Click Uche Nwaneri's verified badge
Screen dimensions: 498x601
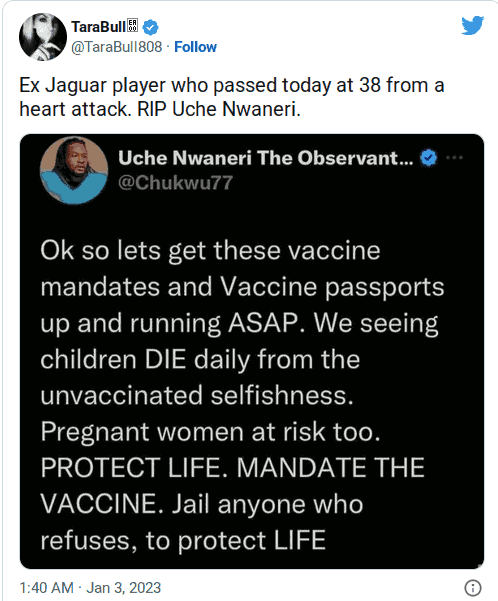[x=429, y=158]
